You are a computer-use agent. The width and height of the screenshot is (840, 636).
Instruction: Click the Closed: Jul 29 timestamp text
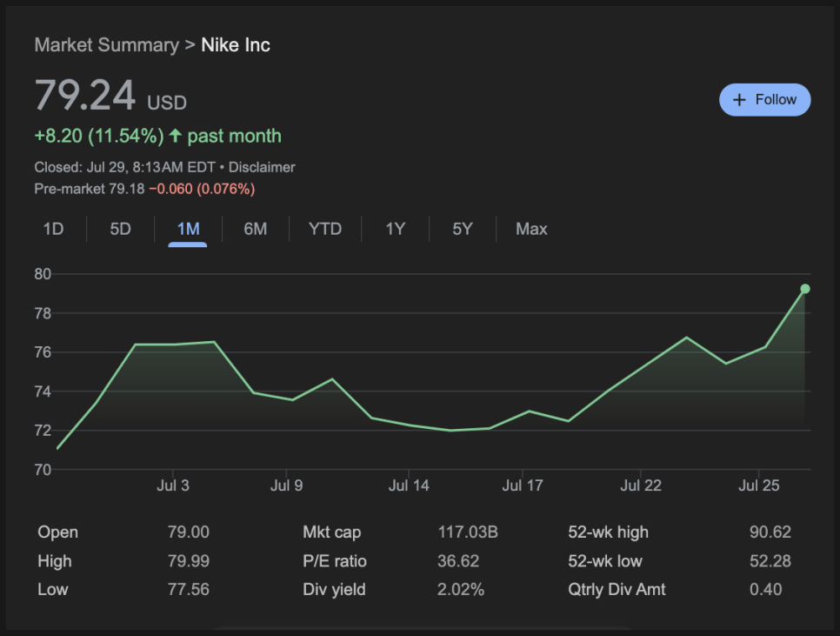click(125, 167)
